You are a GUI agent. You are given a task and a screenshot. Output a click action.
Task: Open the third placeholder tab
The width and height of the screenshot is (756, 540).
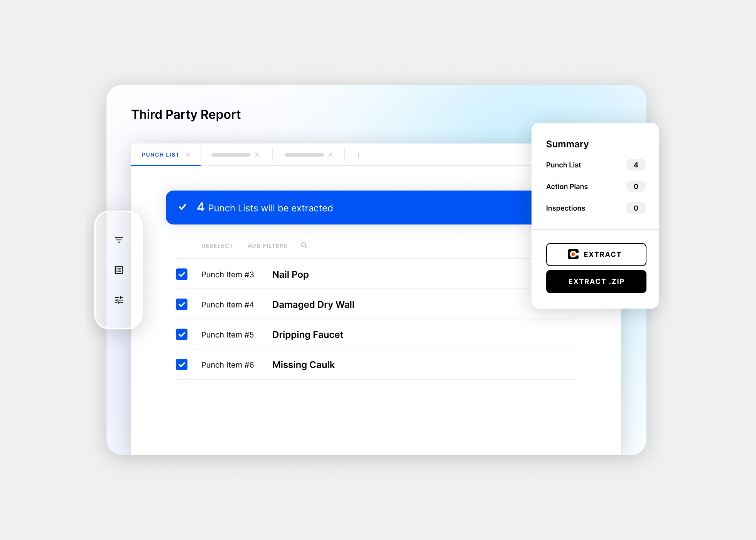click(304, 155)
